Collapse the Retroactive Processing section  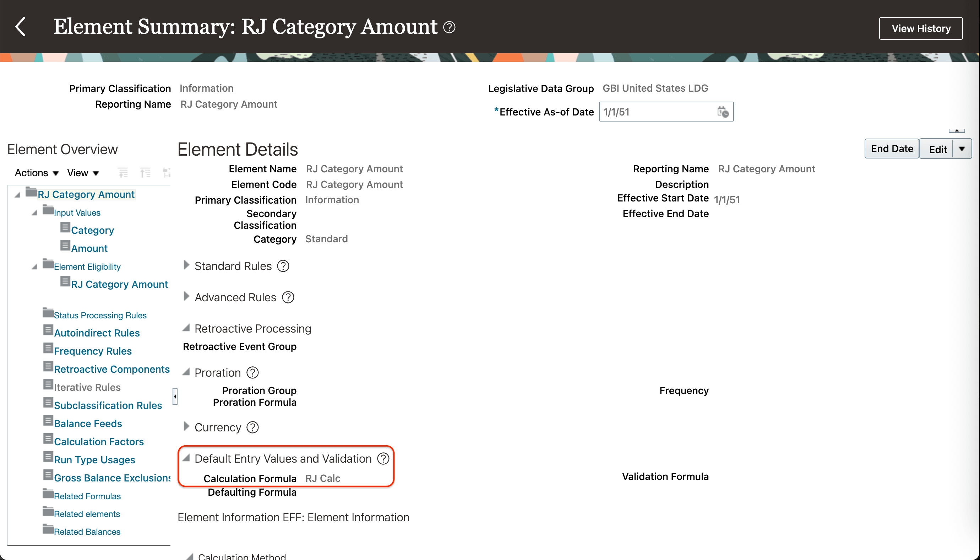point(186,328)
